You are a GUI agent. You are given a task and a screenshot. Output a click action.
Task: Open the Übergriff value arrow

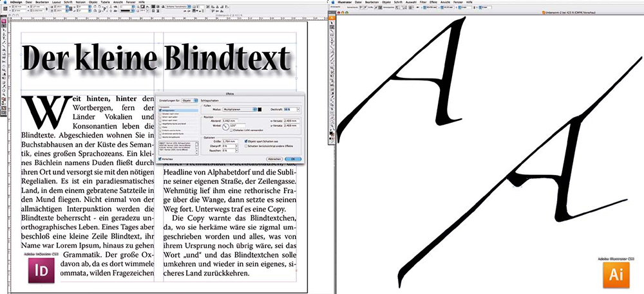[x=236, y=146]
